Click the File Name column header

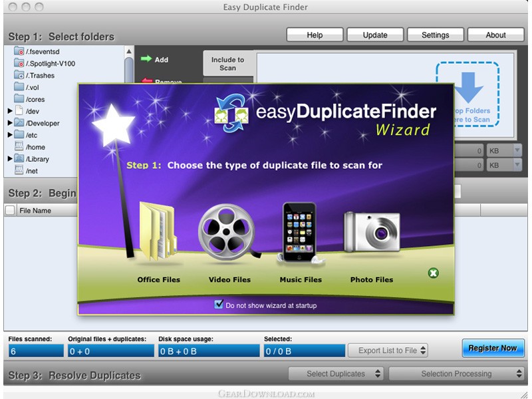click(x=35, y=211)
